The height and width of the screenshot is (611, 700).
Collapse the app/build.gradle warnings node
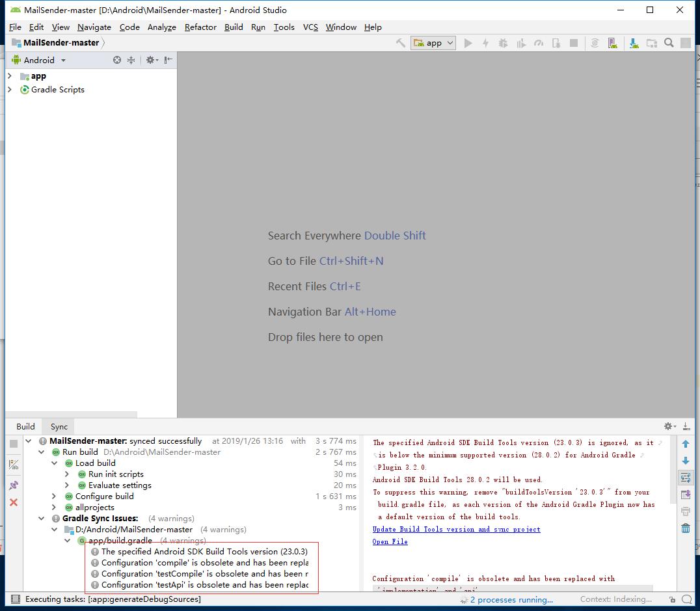pyautogui.click(x=68, y=541)
